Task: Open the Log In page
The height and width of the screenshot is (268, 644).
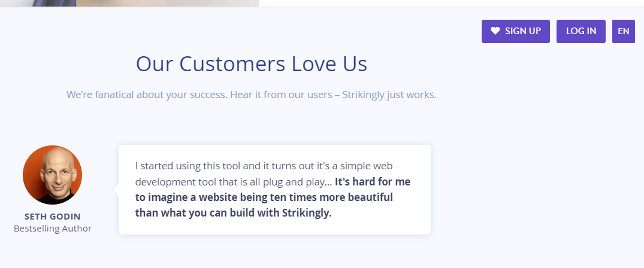Action: (x=580, y=31)
